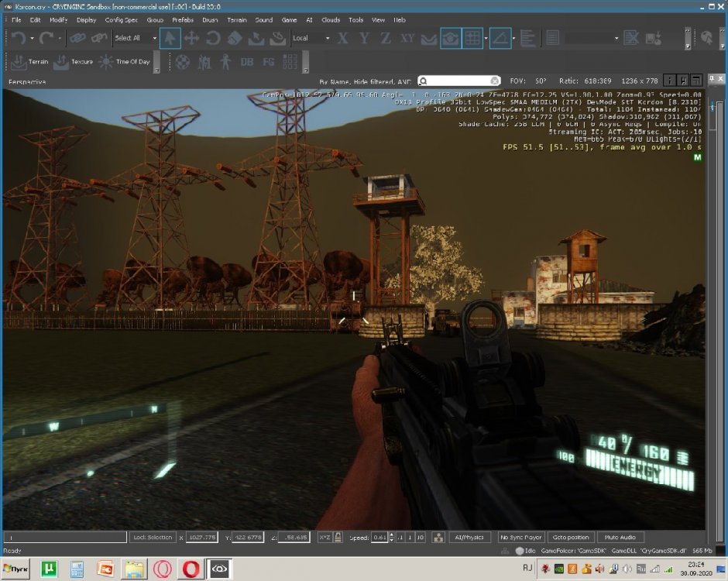The width and height of the screenshot is (728, 581).
Task: Click the No Sync Player button
Action: (521, 538)
